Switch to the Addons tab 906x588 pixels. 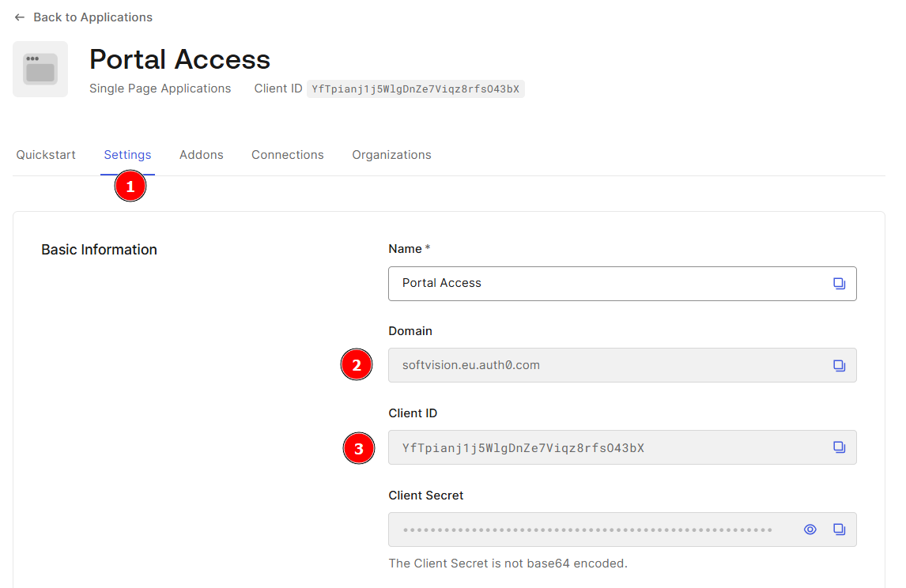201,155
